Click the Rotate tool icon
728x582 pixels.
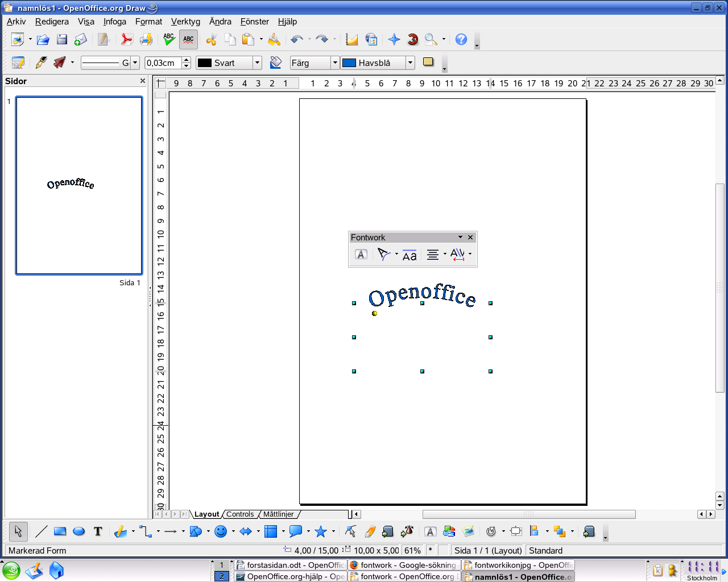491,531
